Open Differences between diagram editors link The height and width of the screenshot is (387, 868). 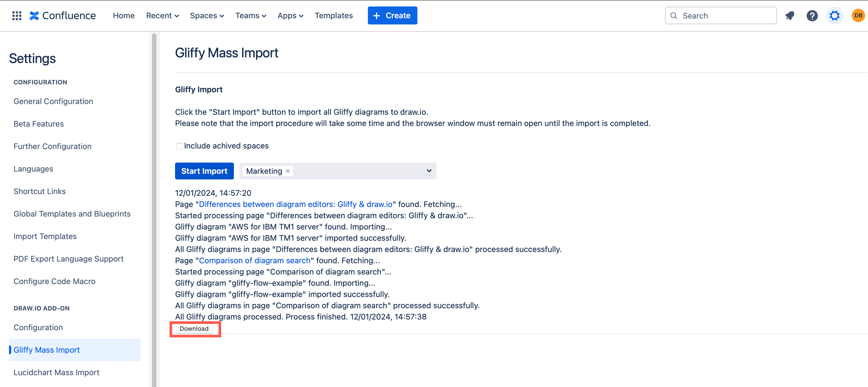tap(296, 204)
